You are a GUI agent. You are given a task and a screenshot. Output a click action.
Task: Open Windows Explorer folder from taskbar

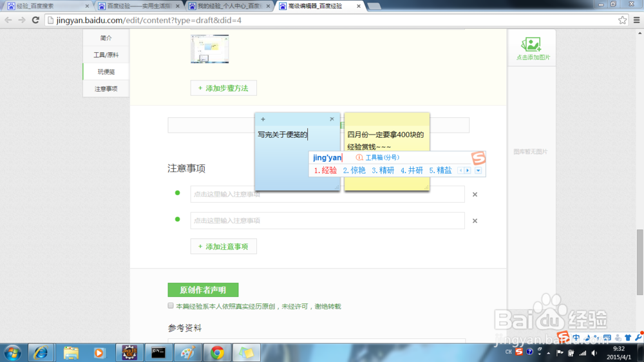(71, 353)
